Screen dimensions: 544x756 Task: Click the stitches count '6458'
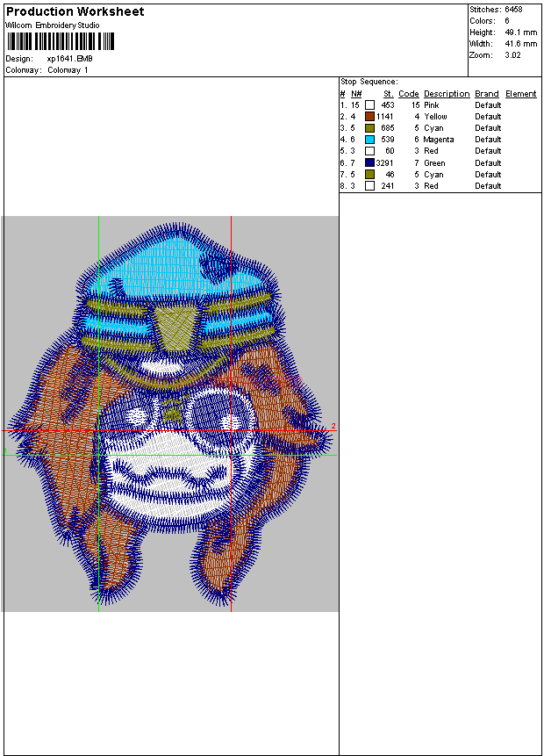513,9
